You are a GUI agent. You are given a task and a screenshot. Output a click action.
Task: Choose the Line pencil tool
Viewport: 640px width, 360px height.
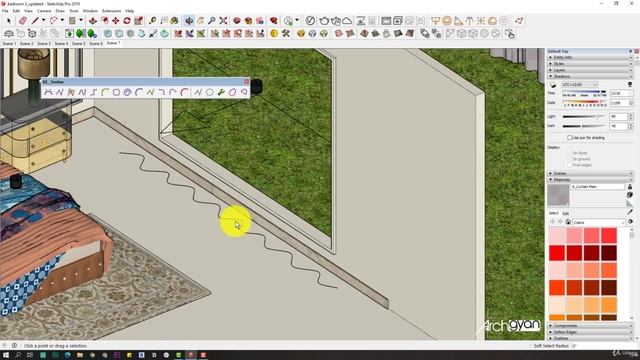tap(36, 20)
